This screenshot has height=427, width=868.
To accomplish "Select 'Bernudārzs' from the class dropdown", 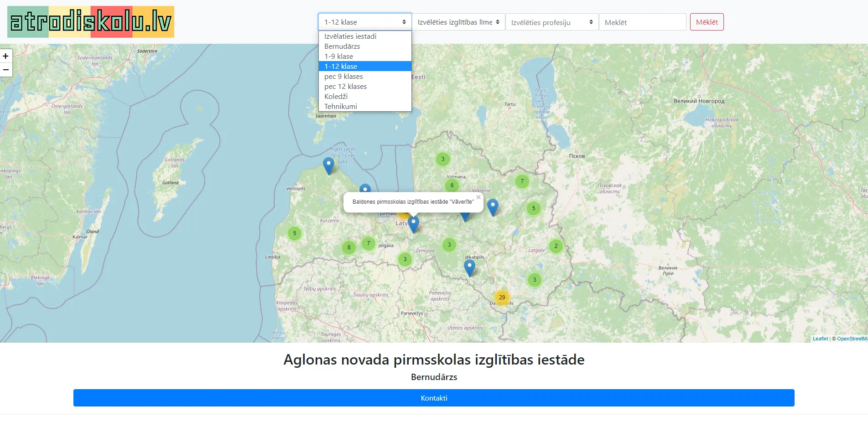I will [342, 46].
